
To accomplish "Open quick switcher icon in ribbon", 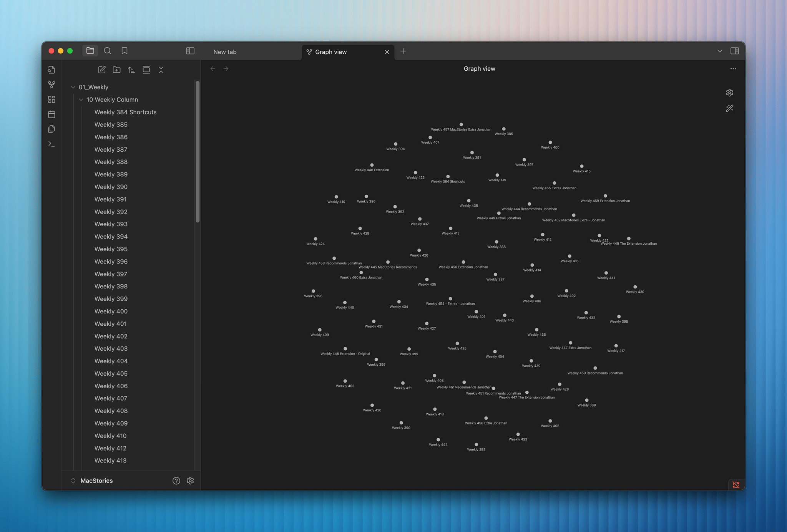I will pyautogui.click(x=51, y=70).
